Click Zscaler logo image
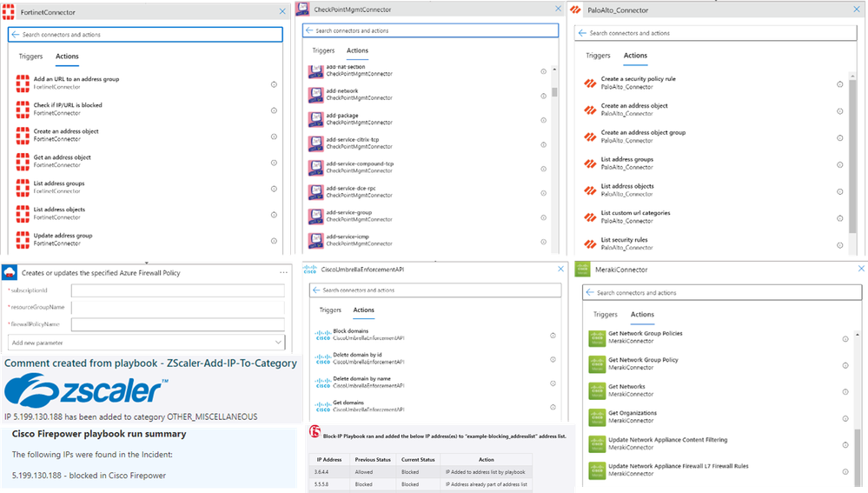 86,390
